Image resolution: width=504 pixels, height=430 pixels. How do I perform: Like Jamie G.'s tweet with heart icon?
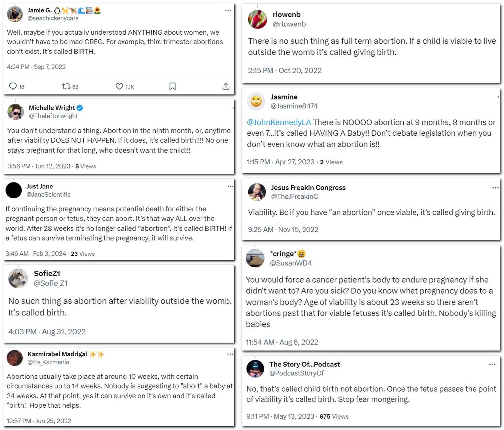(x=119, y=86)
